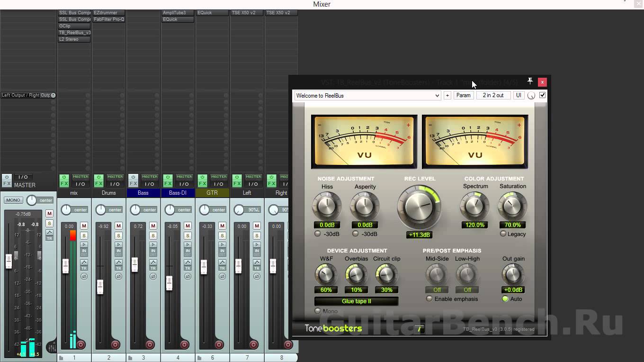Open the Glue tape II device selector
Screen dimensions: 644x362
356,301
